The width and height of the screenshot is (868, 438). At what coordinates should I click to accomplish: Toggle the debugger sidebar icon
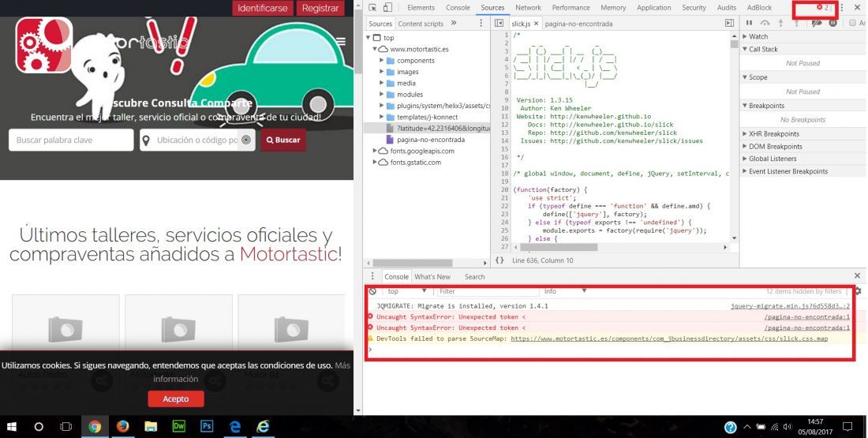click(x=730, y=23)
